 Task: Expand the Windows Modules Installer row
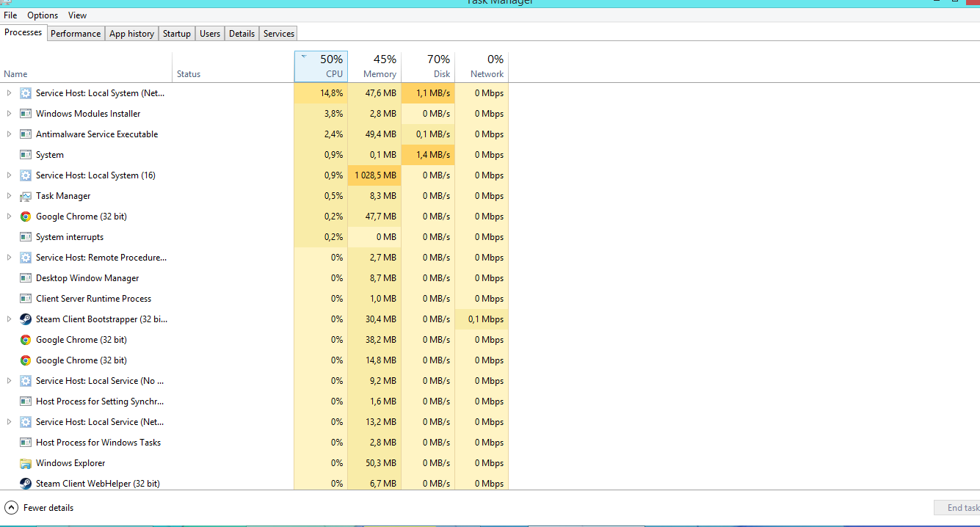(x=9, y=114)
